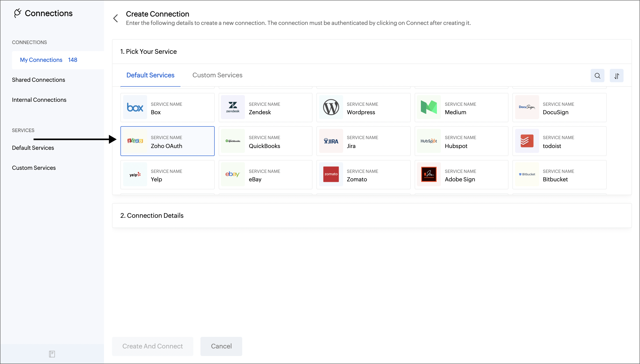Screen dimensions: 640x364
Task: Select the Box service tile
Action: tap(167, 108)
